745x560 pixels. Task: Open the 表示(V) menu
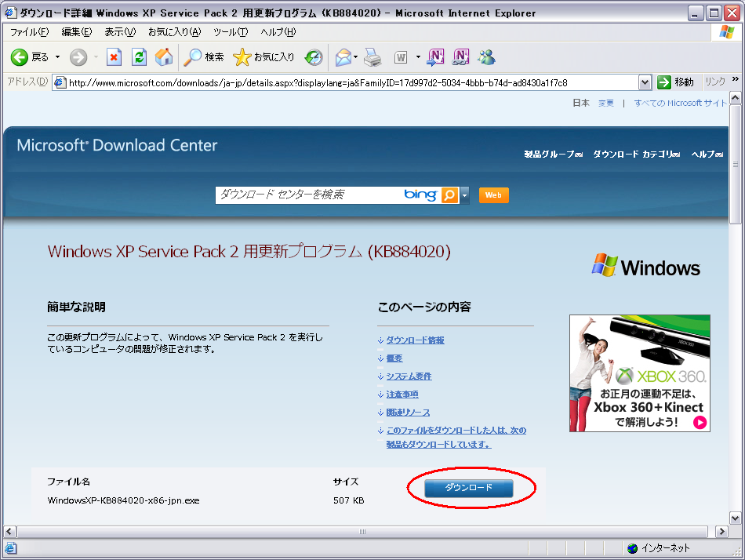tap(120, 32)
